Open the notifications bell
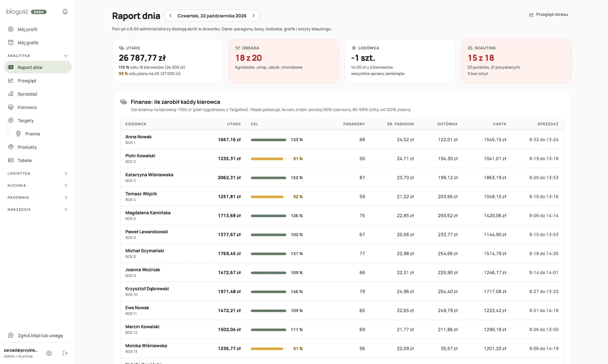 65,12
